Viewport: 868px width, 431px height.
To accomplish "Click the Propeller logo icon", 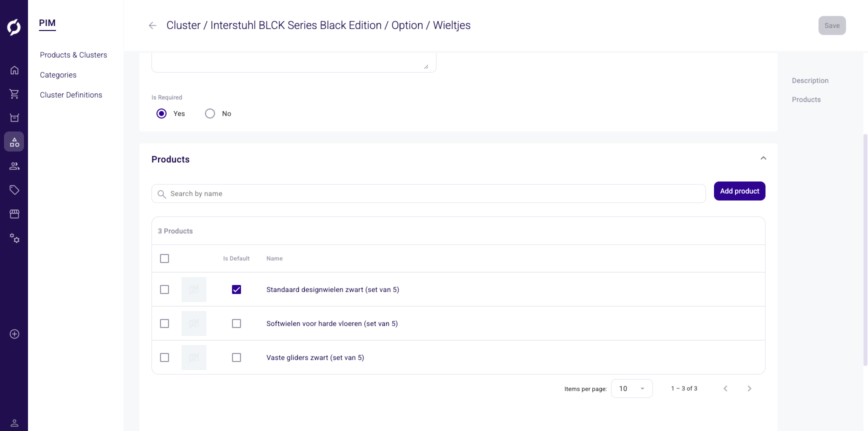I will [x=14, y=27].
